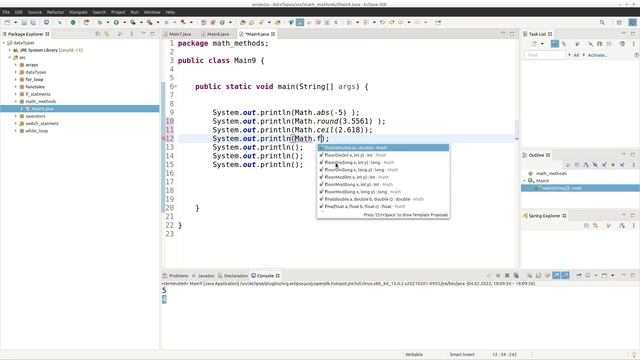Click the Open Console icon
Screen dimensions: 640x360
coord(604,276)
